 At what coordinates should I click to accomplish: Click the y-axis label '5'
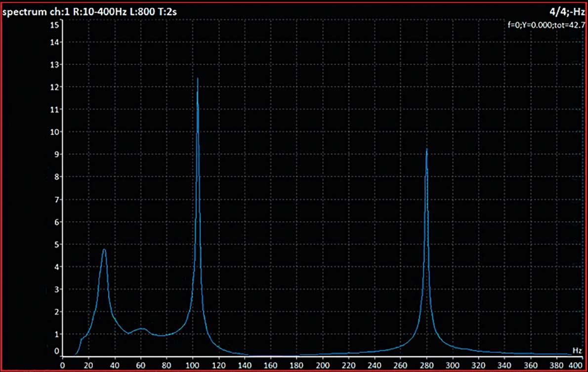[x=57, y=245]
